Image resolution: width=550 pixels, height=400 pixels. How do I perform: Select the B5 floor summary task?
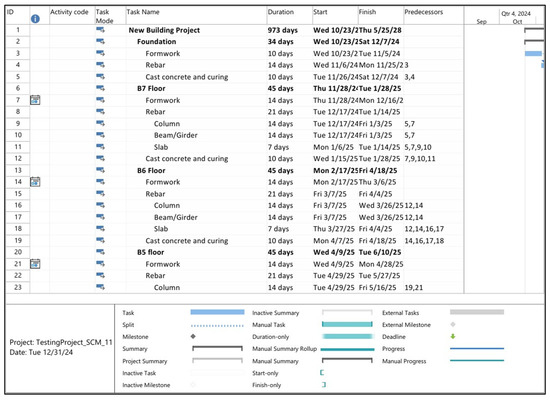click(x=151, y=252)
